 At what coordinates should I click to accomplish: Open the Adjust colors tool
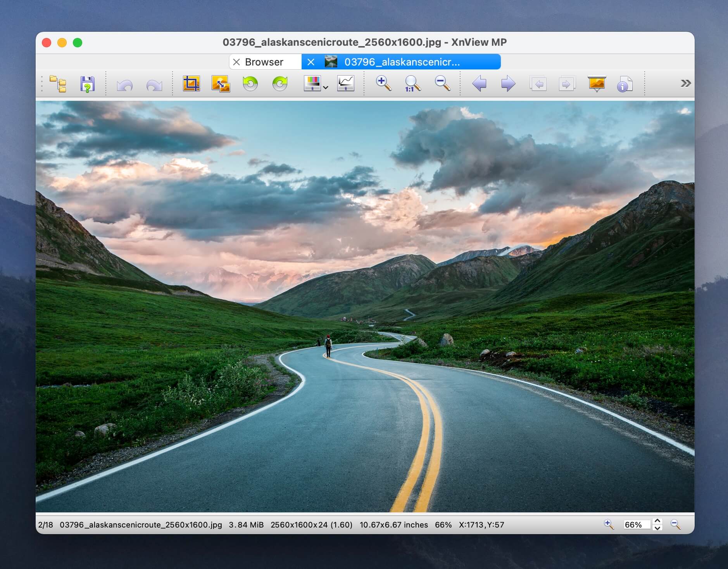(x=312, y=83)
